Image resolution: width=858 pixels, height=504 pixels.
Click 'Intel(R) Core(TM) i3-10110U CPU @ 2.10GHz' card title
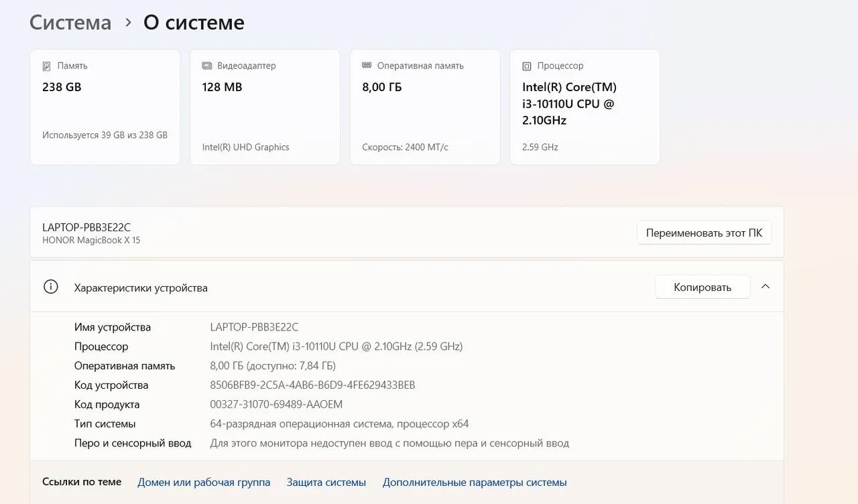coord(569,104)
